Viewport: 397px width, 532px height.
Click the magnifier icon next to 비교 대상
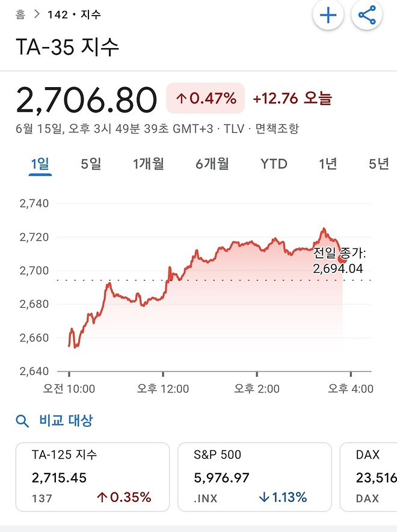click(23, 421)
